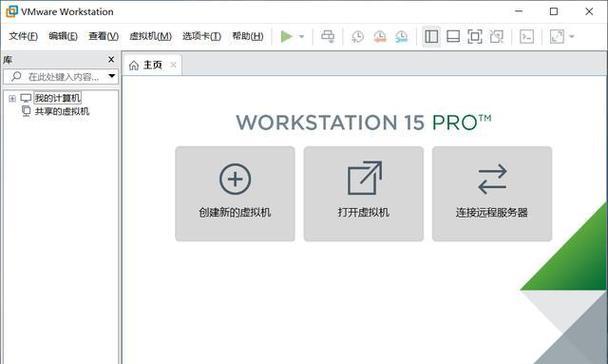
Task: Click the Stretch Guest display icon
Action: 557,36
